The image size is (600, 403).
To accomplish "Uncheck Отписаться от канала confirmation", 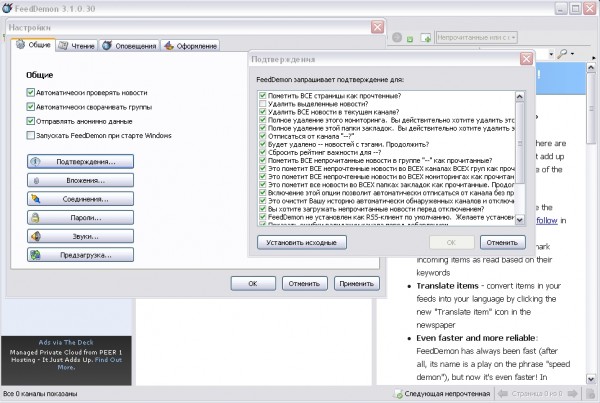I will 262,136.
